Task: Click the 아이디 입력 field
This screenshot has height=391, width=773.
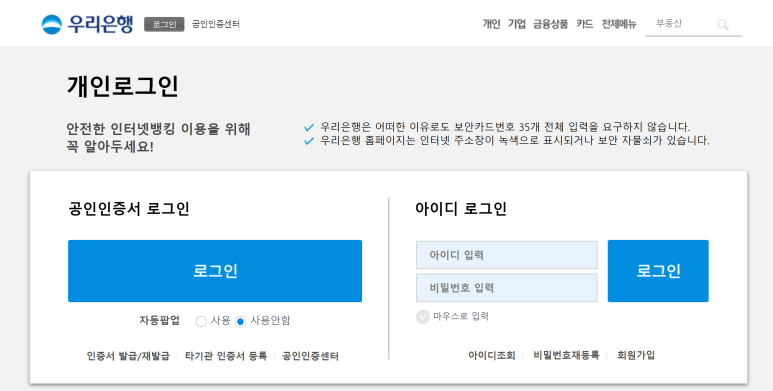Action: pos(507,255)
